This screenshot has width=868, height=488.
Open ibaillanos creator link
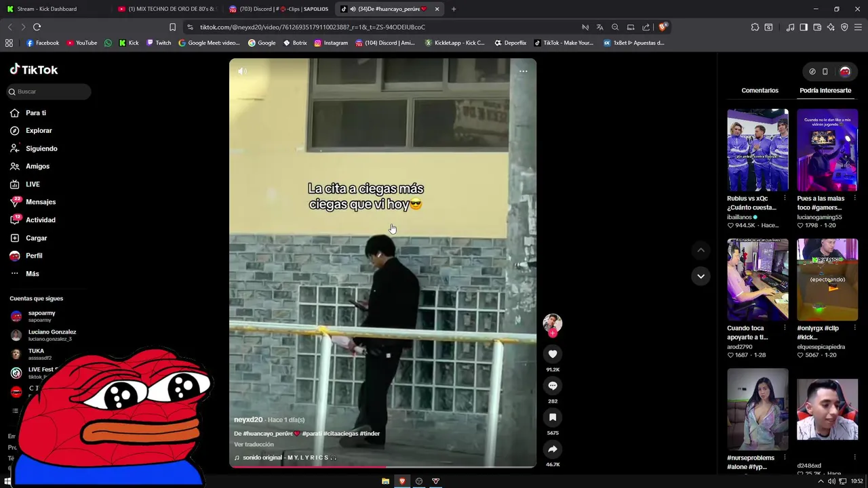(739, 217)
